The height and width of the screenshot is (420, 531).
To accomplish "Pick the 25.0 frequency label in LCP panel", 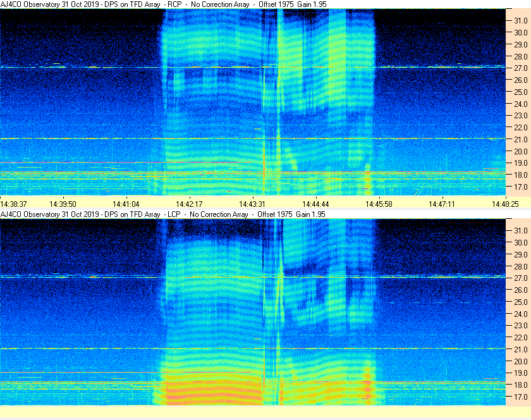I will click(521, 302).
